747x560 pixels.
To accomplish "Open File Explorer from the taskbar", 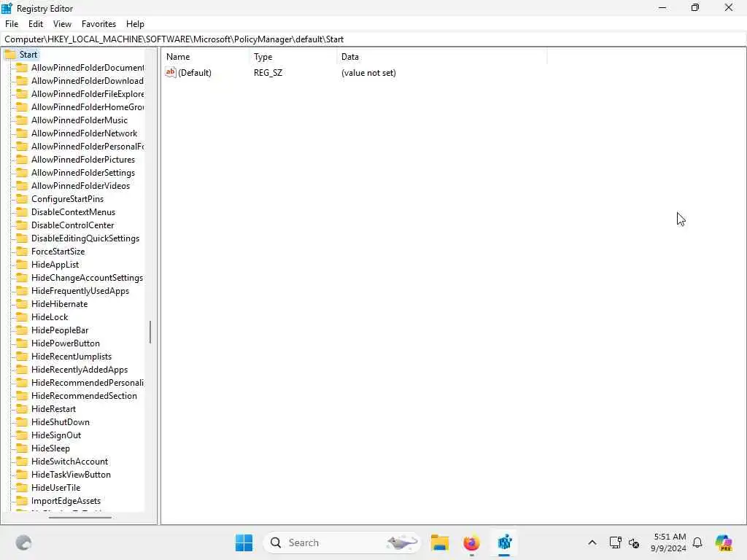I will pyautogui.click(x=439, y=542).
